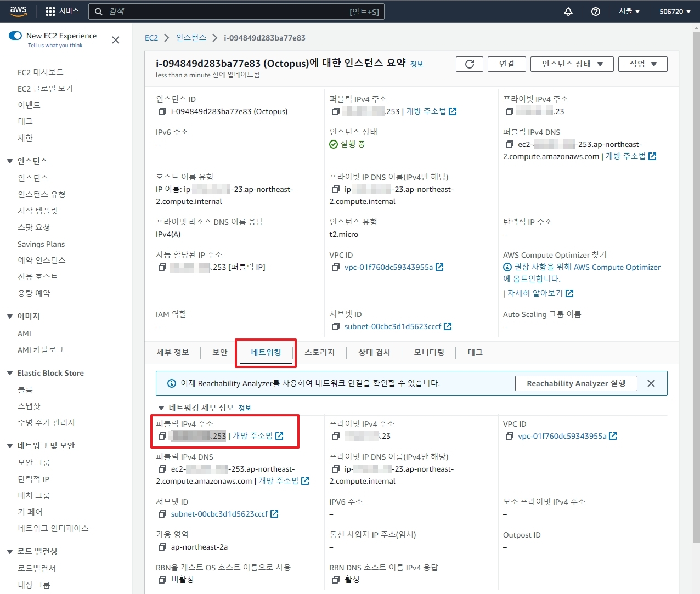700x594 pixels.
Task: Switch to the 스토리지 tab
Action: tap(320, 353)
